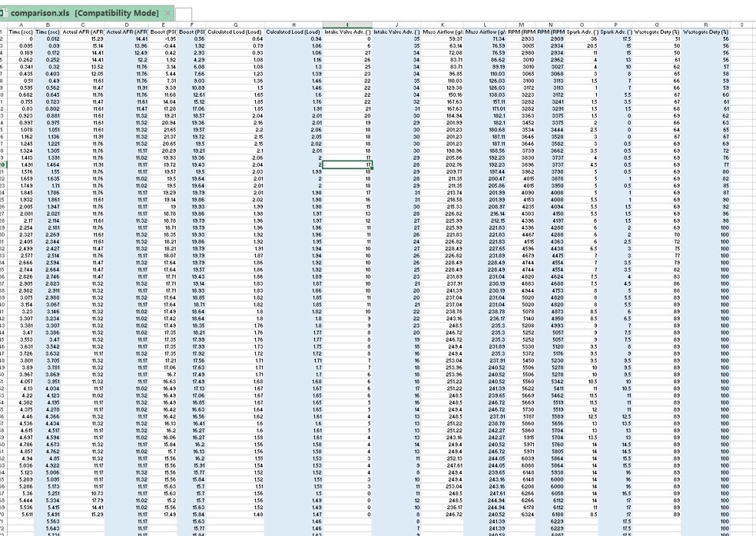756x536 pixels.
Task: Click the cell containing -1.95
Action: click(164, 39)
